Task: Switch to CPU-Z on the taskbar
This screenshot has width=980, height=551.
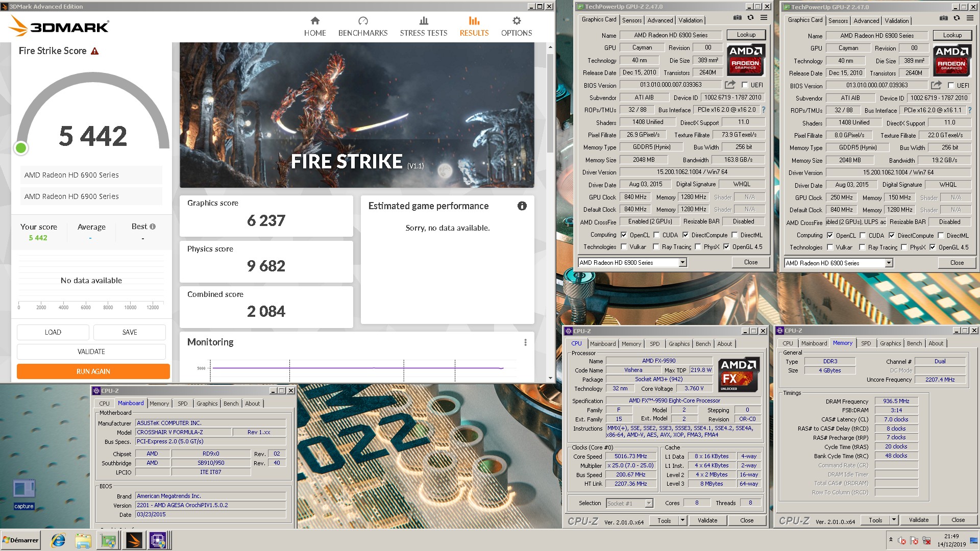Action: pyautogui.click(x=158, y=540)
